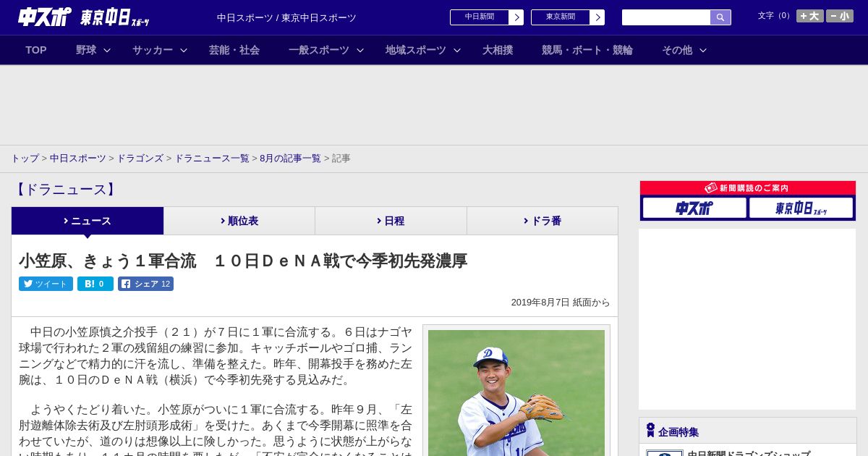Click ドラニュース一覧 breadcrumb link
Image resolution: width=868 pixels, height=456 pixels.
212,159
